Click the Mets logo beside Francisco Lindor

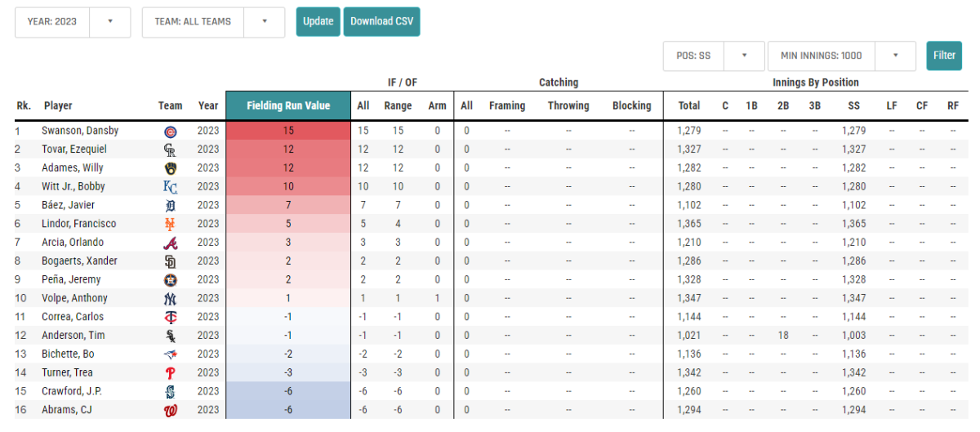coord(170,224)
